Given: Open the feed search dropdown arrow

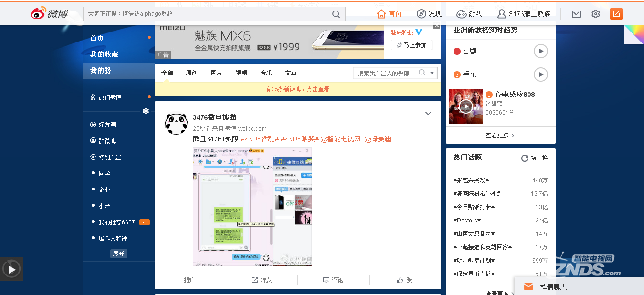Looking at the screenshot, I should click(432, 73).
